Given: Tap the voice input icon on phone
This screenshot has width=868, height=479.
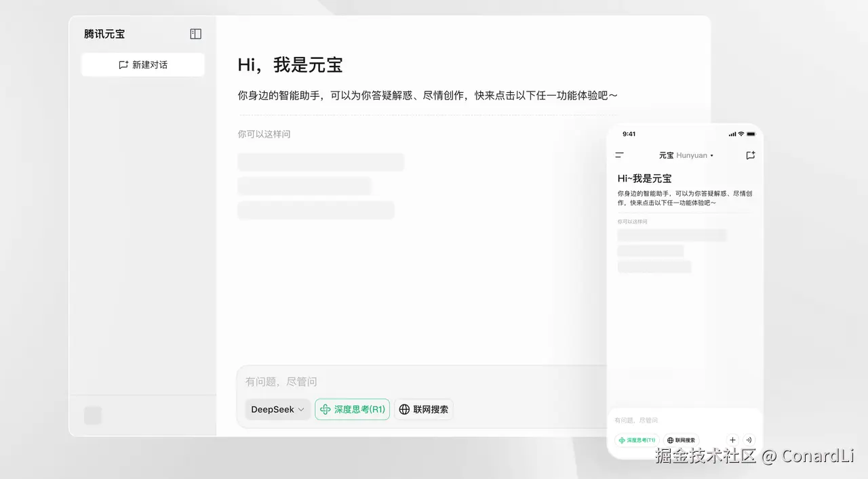Looking at the screenshot, I should point(749,440).
